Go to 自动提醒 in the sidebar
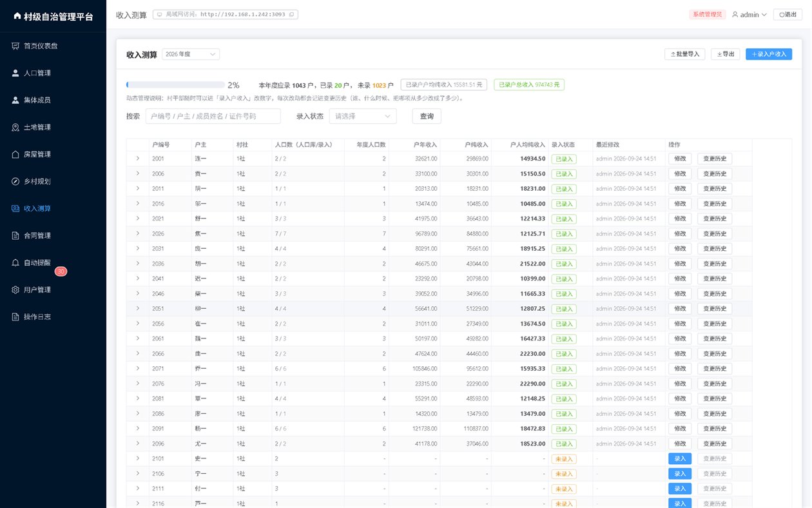Viewport: 812px width, 508px height. pyautogui.click(x=53, y=262)
